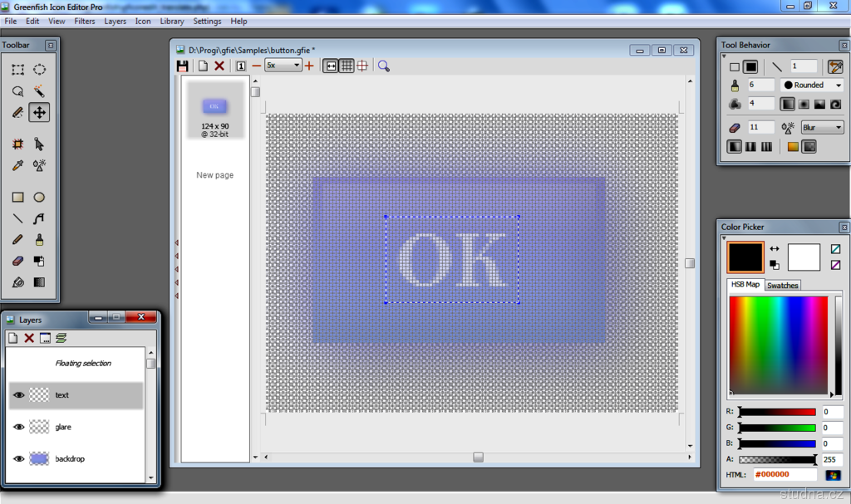Select the white background color swatch

804,257
